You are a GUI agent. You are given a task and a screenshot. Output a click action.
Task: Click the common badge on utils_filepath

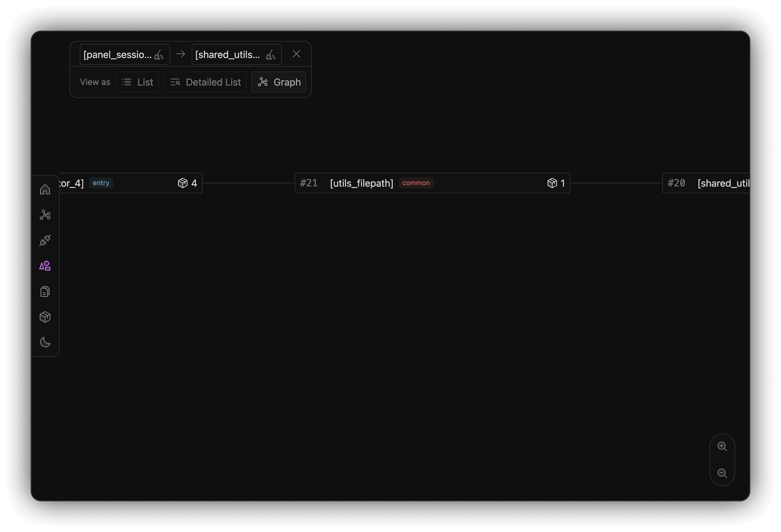[416, 183]
